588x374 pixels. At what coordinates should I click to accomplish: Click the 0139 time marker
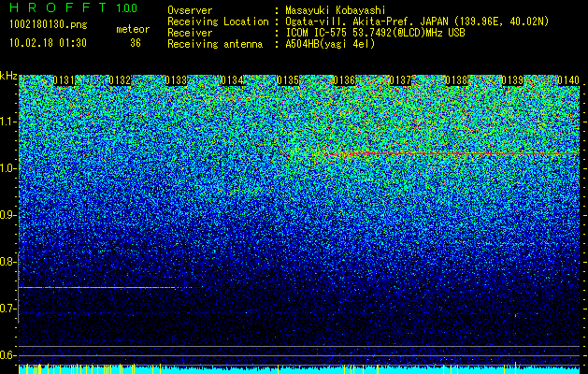[512, 80]
